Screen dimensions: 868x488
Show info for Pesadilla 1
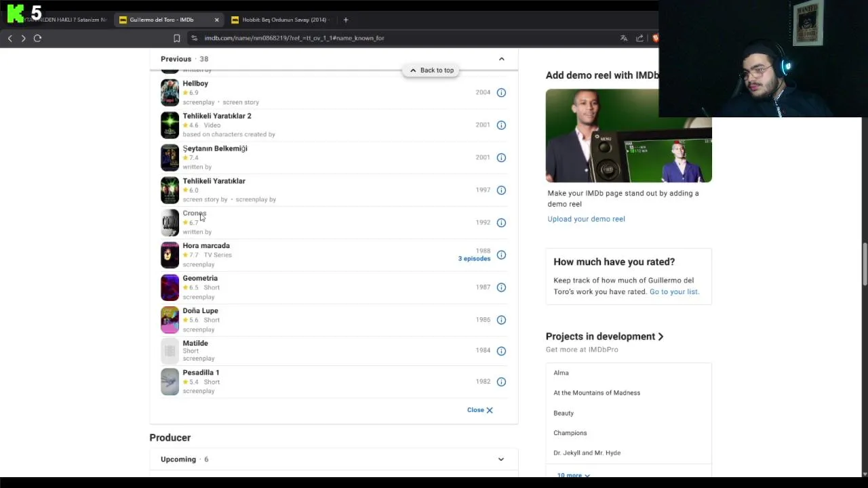pyautogui.click(x=501, y=382)
